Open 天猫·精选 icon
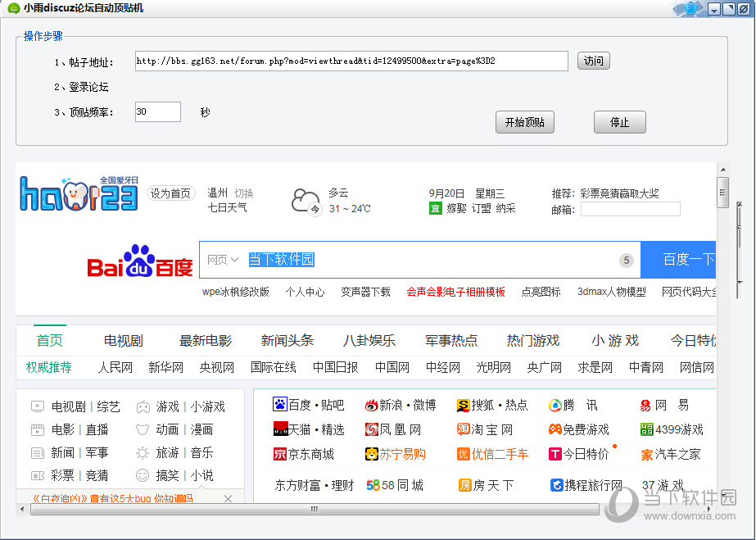The width and height of the screenshot is (756, 540). pyautogui.click(x=280, y=429)
